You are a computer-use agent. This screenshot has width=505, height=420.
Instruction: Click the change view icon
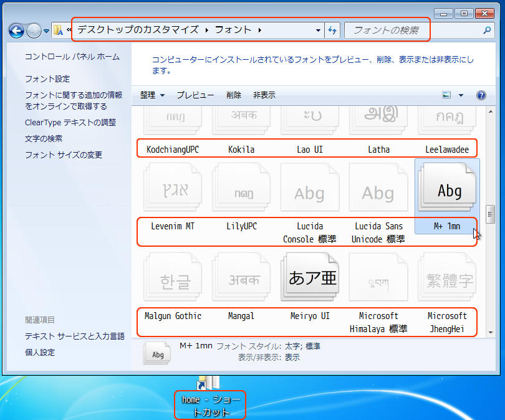446,95
